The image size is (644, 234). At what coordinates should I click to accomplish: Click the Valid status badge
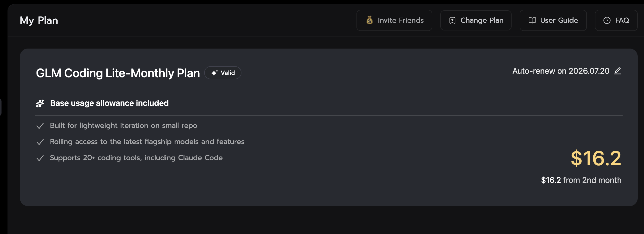[x=223, y=73]
